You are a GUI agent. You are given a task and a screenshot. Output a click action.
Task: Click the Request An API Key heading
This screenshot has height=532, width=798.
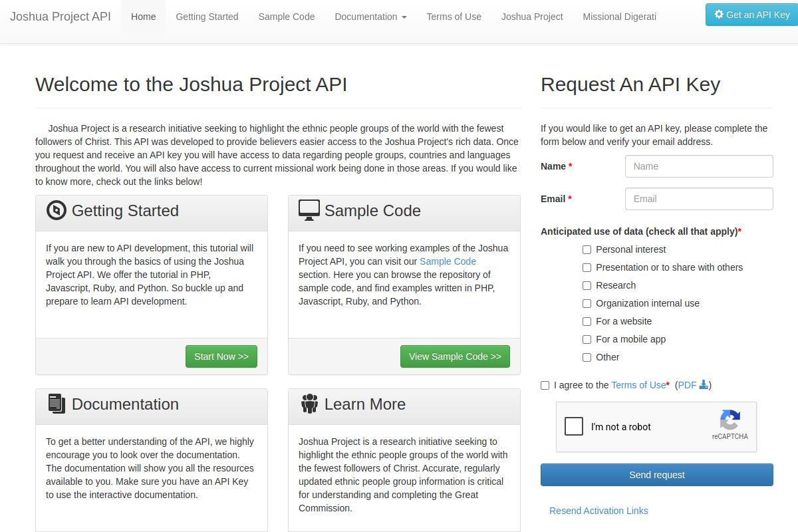pos(630,84)
